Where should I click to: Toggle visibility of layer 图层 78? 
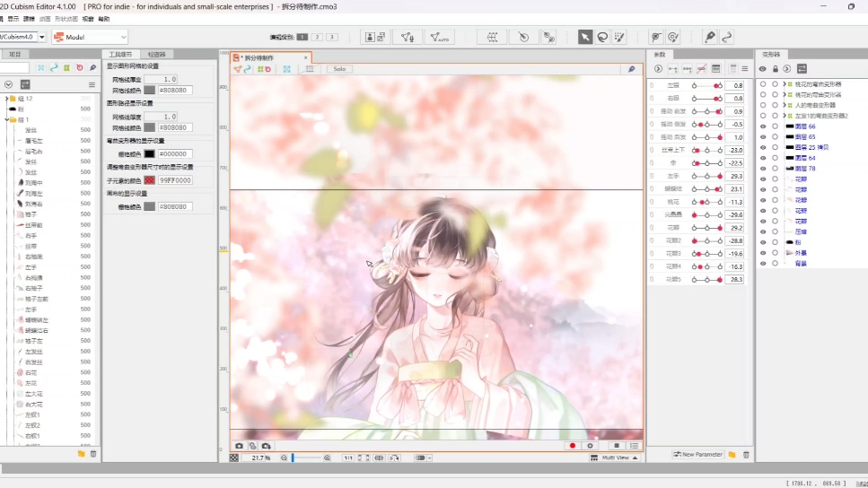tap(763, 169)
